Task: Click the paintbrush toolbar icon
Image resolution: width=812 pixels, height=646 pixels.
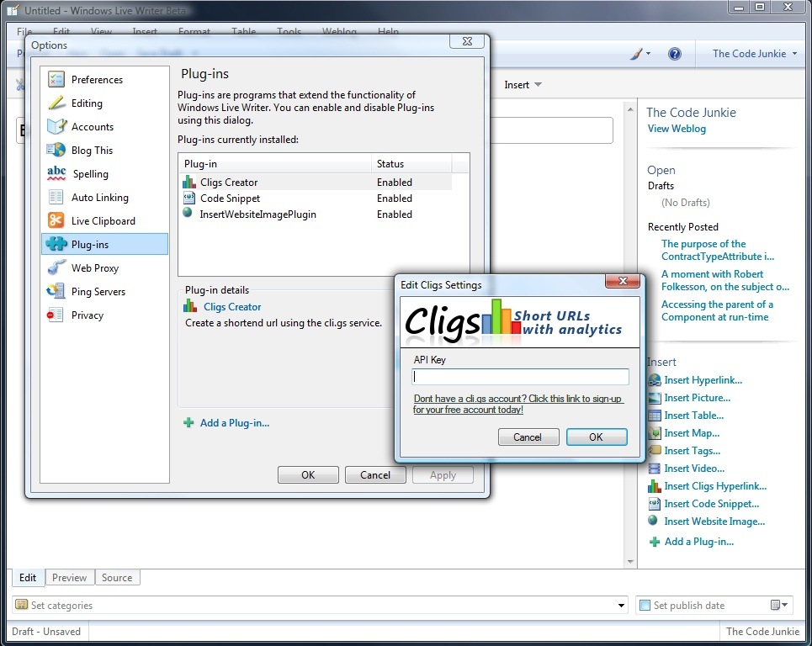Action: 636,54
